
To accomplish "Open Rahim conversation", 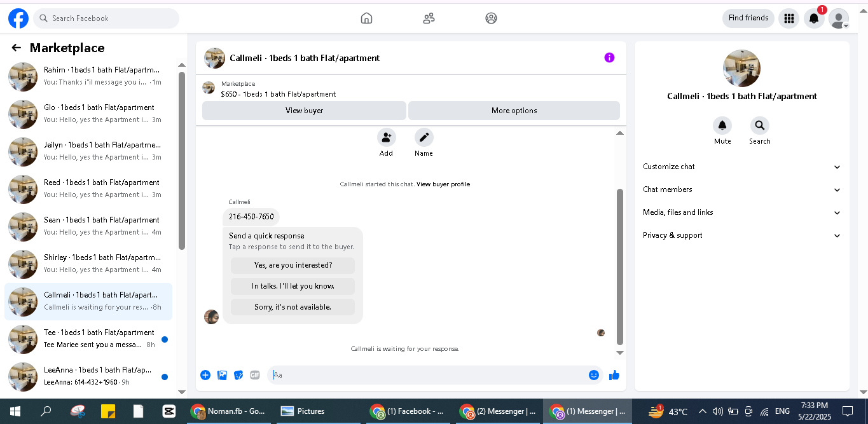I will [88, 76].
